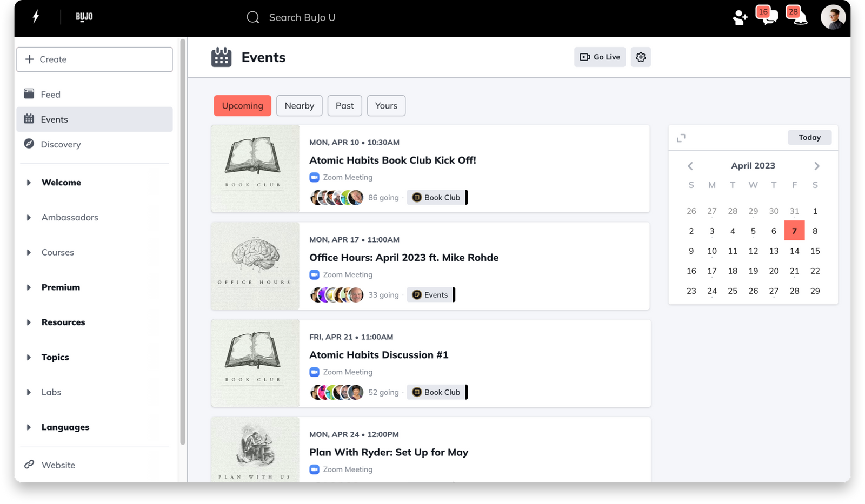865x504 pixels.
Task: Expand the Welcome section
Action: click(x=29, y=183)
